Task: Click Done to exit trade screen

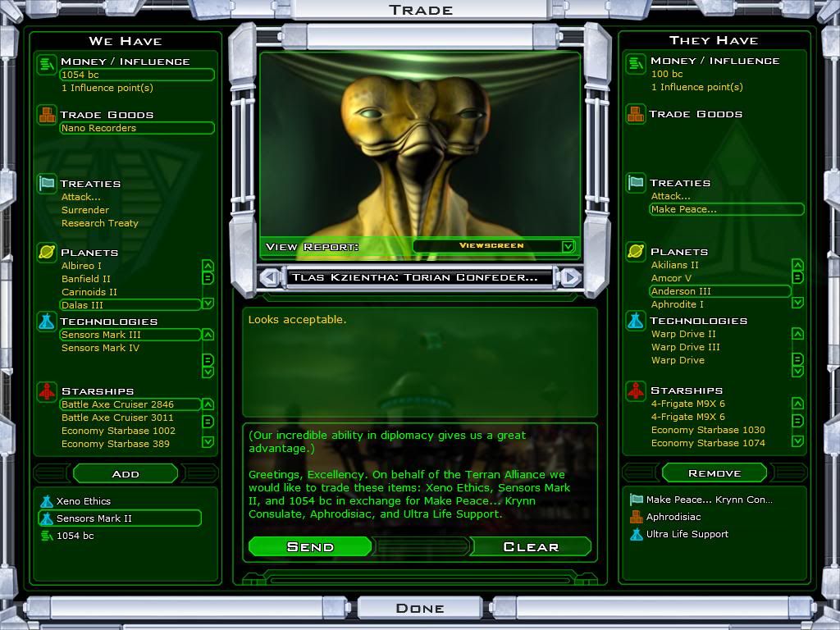Action: 420,608
